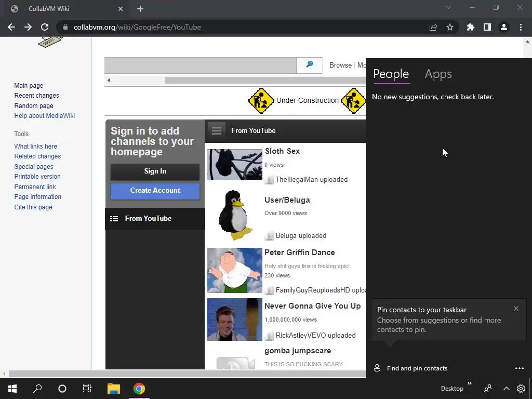This screenshot has width=532, height=399.
Task: Switch to the Apps tab
Action: pyautogui.click(x=438, y=74)
